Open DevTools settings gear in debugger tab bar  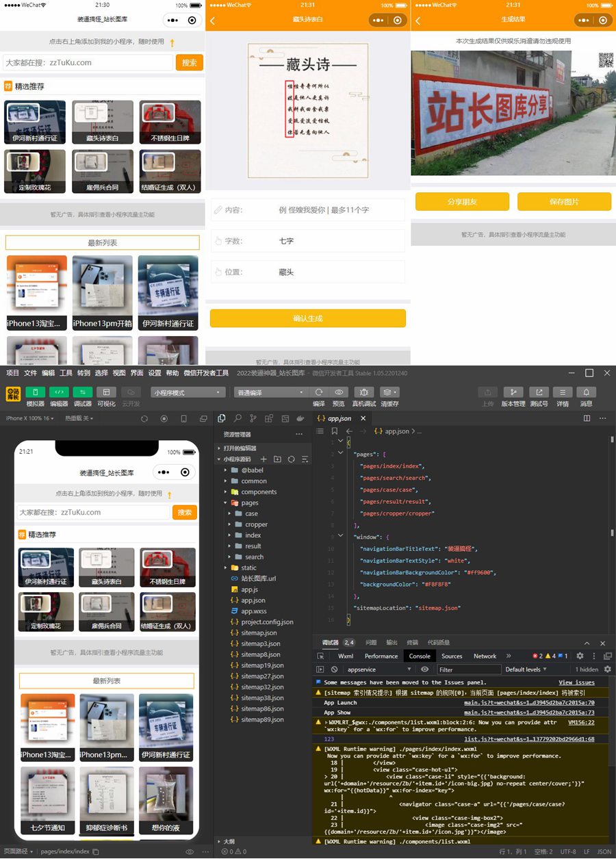click(x=580, y=656)
